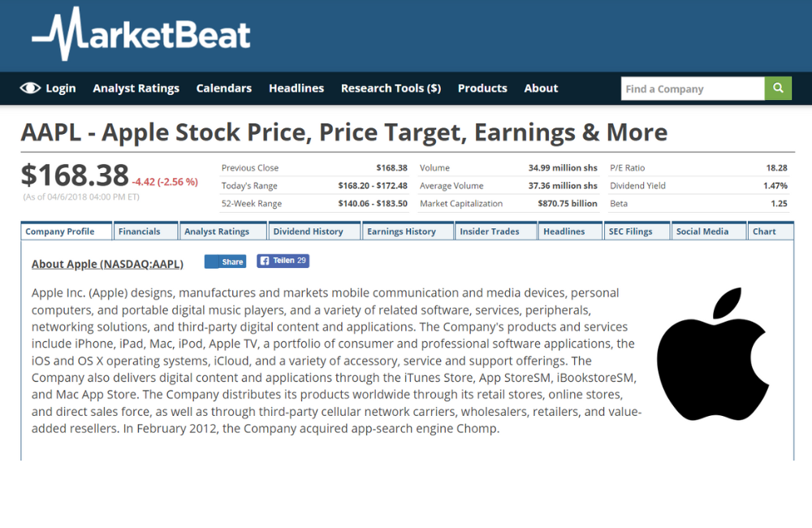Open the Earnings History tab
This screenshot has width=812, height=528.
pyautogui.click(x=401, y=232)
